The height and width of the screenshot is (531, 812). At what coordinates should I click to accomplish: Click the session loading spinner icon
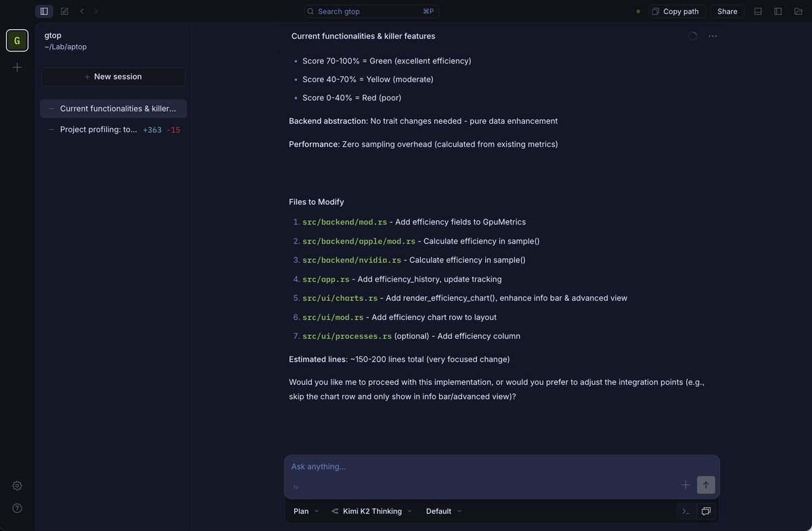tap(692, 36)
